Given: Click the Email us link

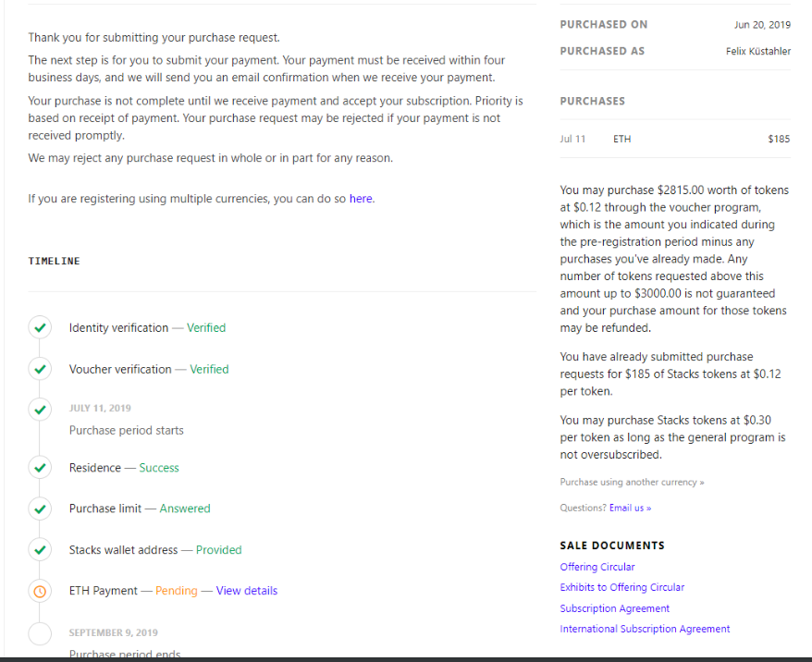Looking at the screenshot, I should pos(630,508).
